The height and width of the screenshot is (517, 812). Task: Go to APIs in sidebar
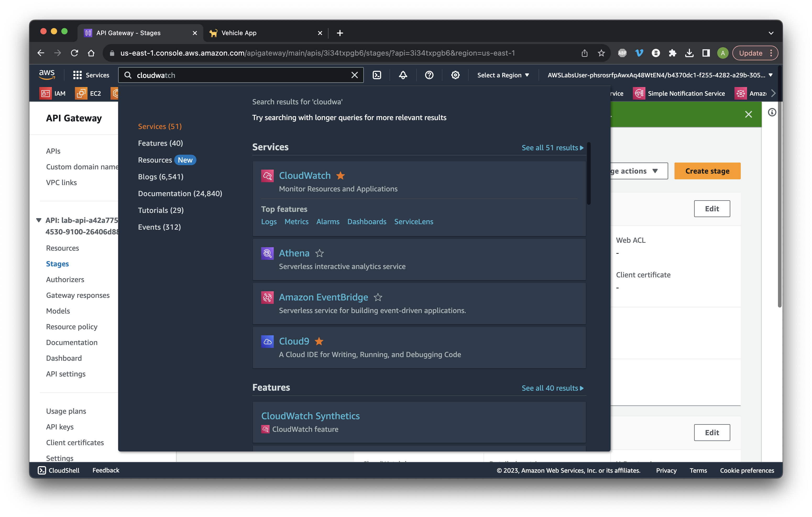pos(53,151)
